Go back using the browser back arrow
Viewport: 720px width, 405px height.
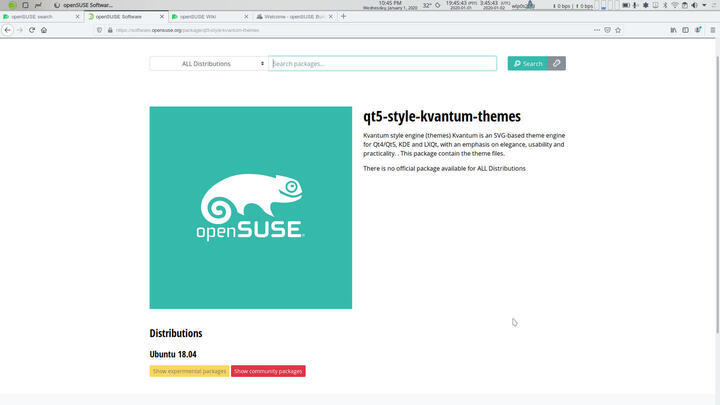[x=8, y=30]
